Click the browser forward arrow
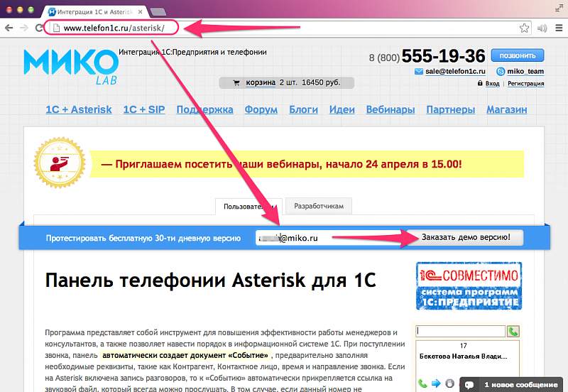 pos(24,28)
